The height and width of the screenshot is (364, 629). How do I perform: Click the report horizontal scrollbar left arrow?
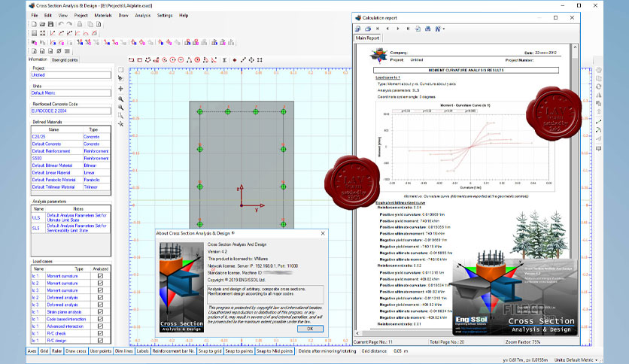357,332
